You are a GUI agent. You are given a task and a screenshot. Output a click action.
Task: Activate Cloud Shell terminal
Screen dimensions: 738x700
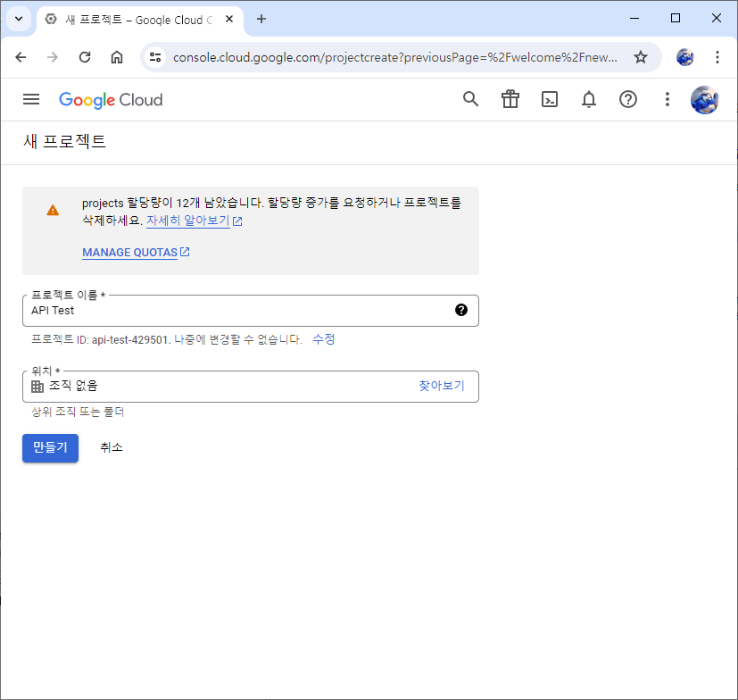click(550, 99)
